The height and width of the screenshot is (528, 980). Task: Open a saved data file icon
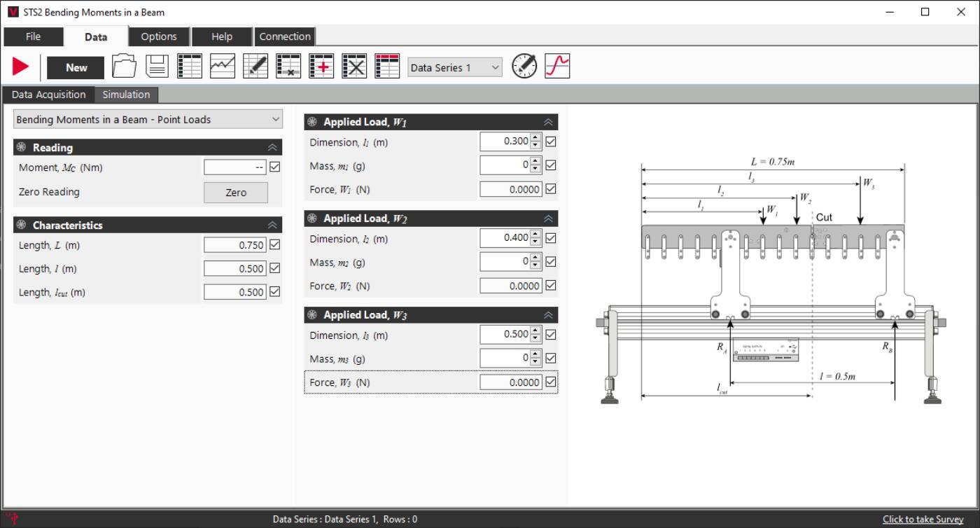coord(123,65)
